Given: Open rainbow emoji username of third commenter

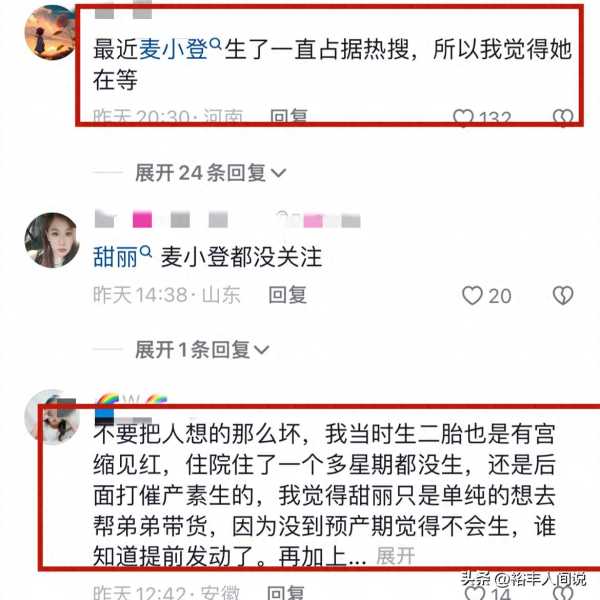Looking at the screenshot, I should pos(130,401).
